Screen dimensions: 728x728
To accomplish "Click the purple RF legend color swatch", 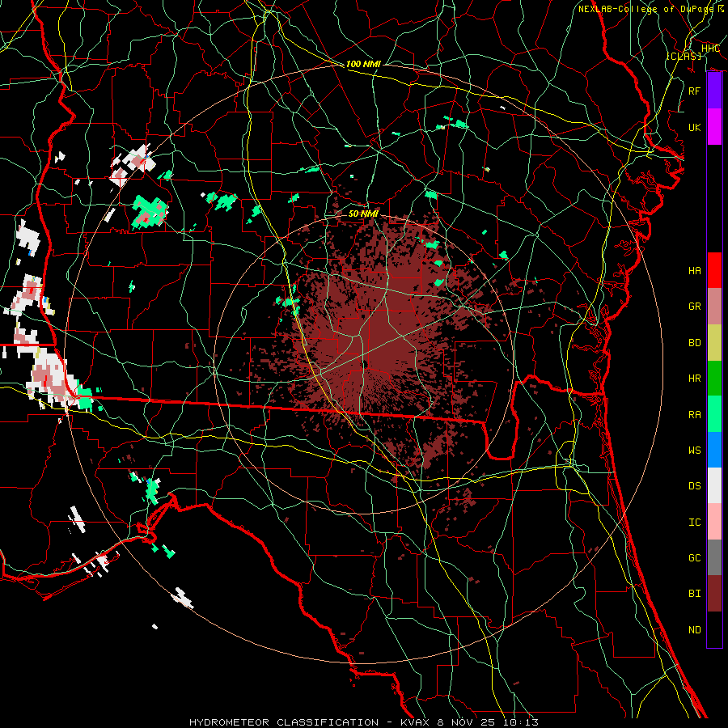I will tap(714, 91).
